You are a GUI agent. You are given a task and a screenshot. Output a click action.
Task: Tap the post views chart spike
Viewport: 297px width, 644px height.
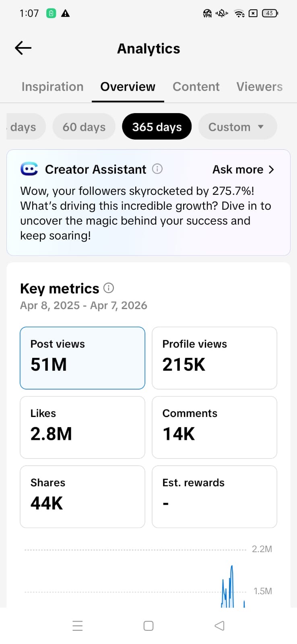(231, 580)
